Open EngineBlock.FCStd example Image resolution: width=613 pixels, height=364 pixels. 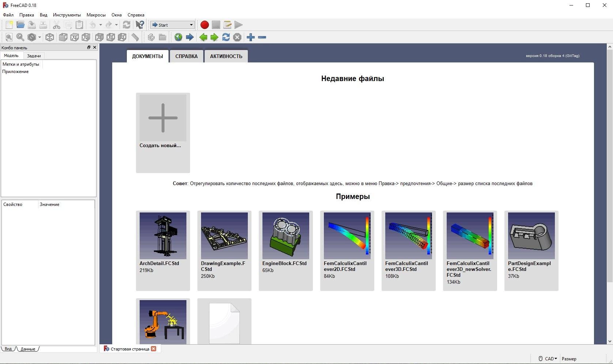click(286, 250)
